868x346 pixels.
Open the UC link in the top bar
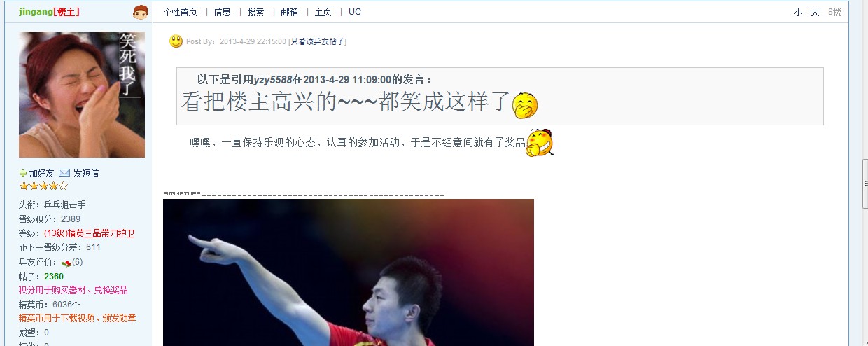355,12
